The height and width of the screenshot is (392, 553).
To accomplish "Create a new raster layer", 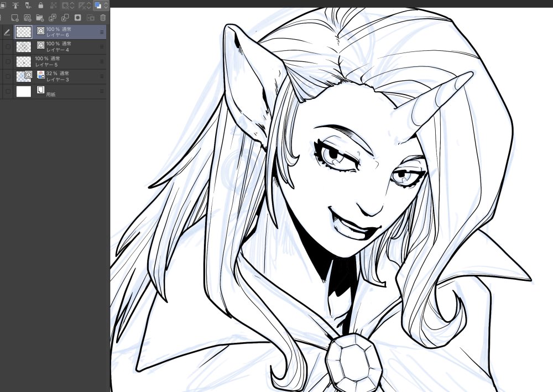I will tap(14, 18).
